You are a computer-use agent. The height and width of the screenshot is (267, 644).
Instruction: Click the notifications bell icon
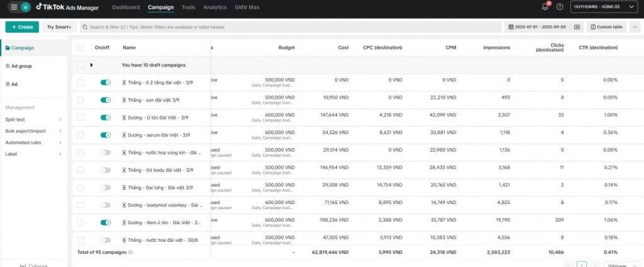pyautogui.click(x=545, y=7)
